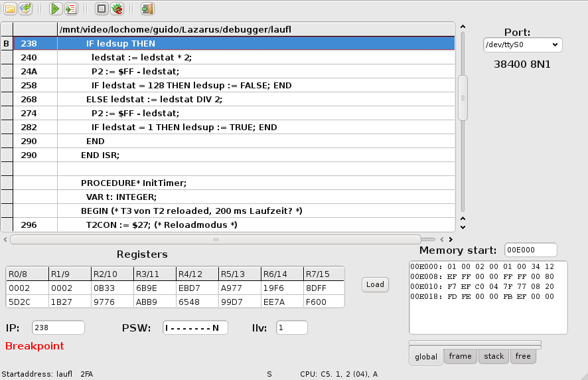This screenshot has height=380, width=588.
Task: Click the source file path header
Action: pyautogui.click(x=256, y=29)
